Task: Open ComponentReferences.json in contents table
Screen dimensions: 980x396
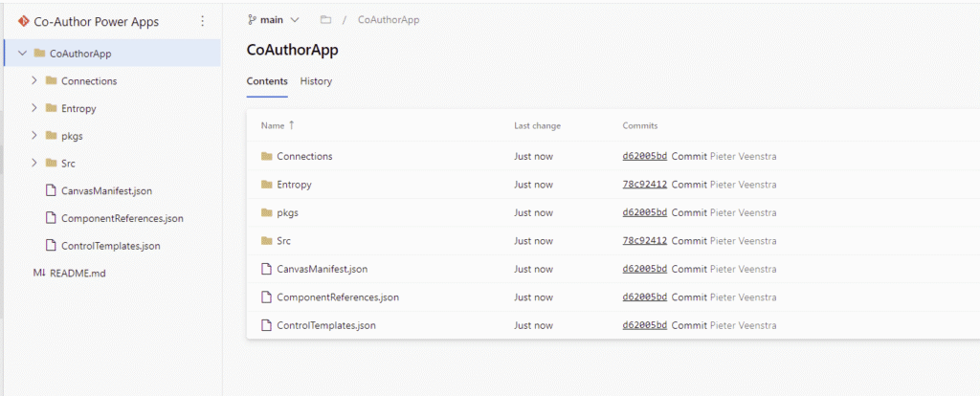Action: [x=338, y=297]
